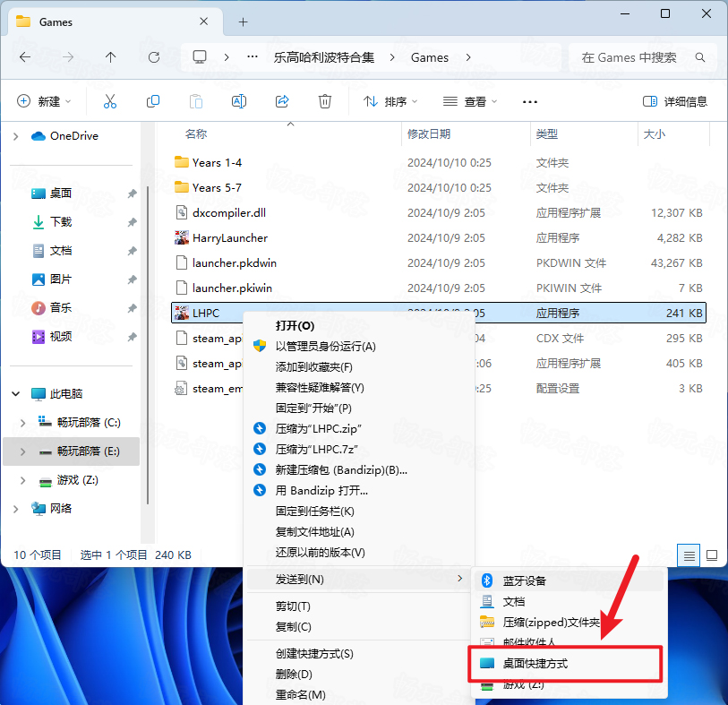This screenshot has height=705, width=728.
Task: Add a new tab with plus
Action: 243,21
